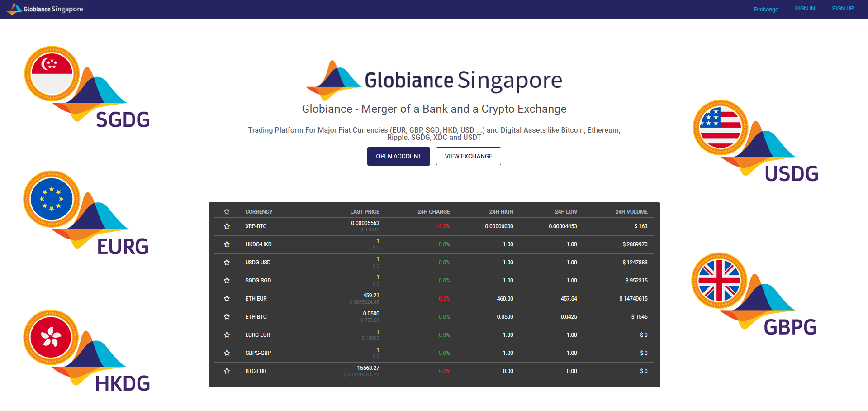Click the EURG euro coin logo

tap(86, 213)
